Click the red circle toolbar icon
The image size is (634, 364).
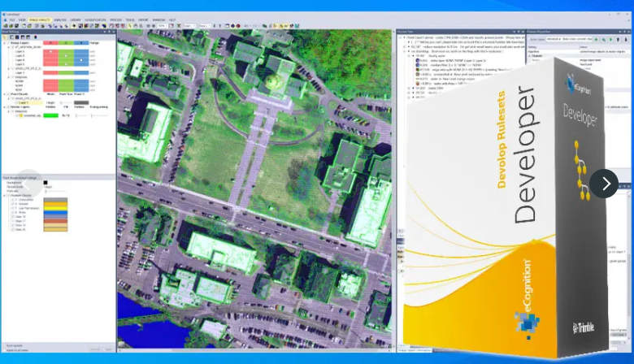238,26
